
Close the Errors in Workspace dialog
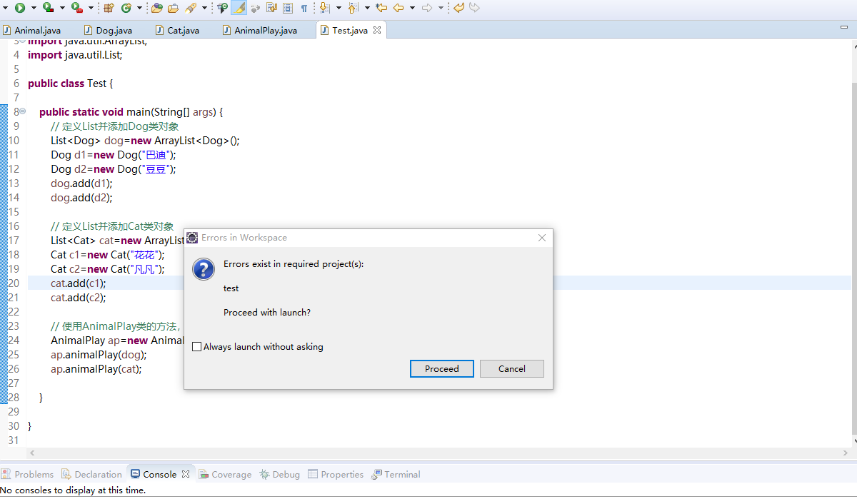click(542, 238)
